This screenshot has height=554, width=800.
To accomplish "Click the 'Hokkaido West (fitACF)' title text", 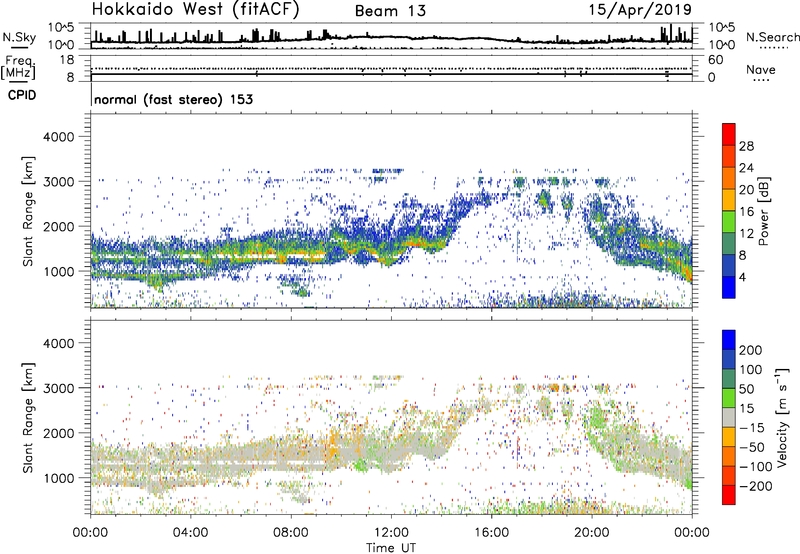I will [x=195, y=9].
